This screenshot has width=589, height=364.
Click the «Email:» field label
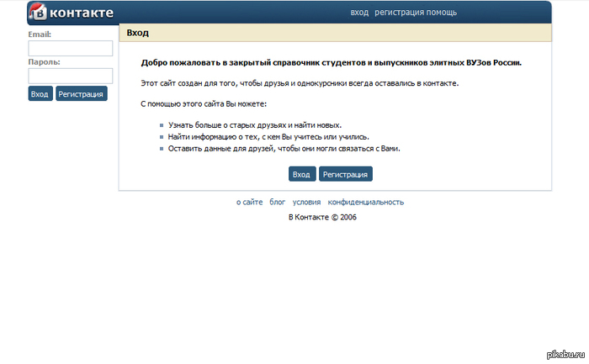40,34
